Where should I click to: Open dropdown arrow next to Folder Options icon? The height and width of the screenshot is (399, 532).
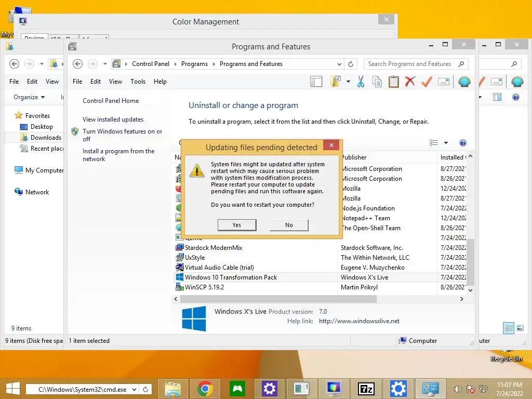tap(348, 82)
